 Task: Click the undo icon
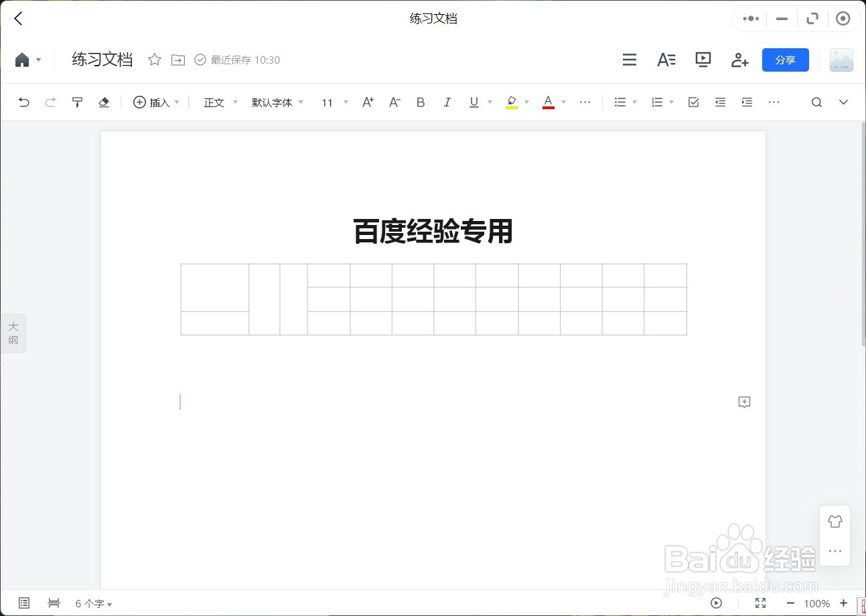coord(24,102)
